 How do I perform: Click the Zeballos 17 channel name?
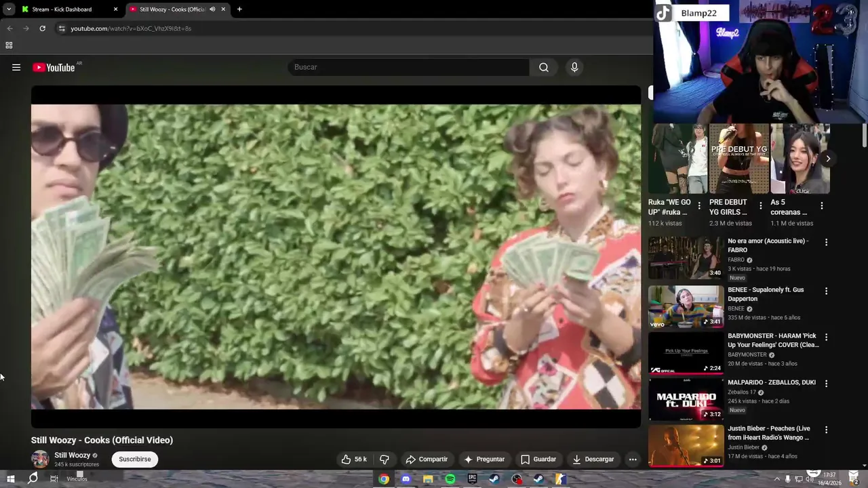tap(742, 392)
